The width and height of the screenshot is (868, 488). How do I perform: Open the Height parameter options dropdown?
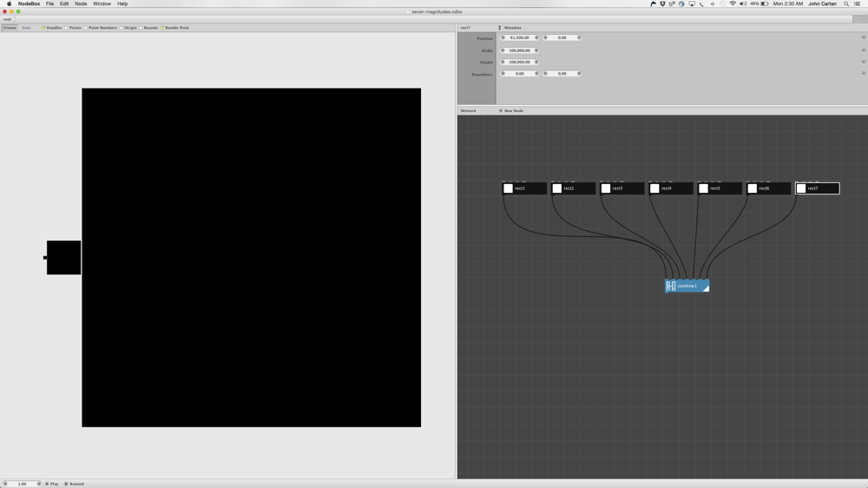coord(863,62)
